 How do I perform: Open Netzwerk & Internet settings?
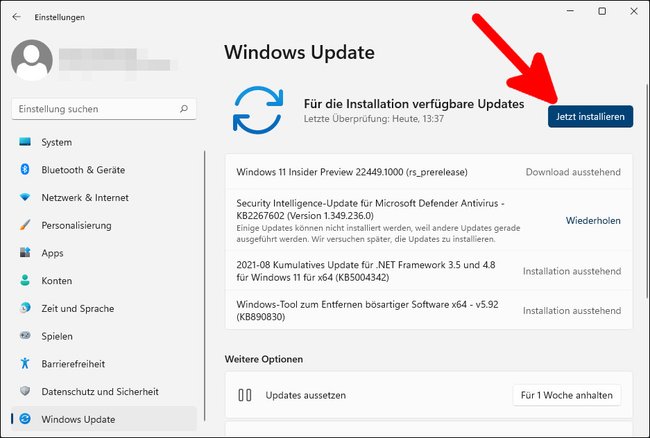click(104, 198)
